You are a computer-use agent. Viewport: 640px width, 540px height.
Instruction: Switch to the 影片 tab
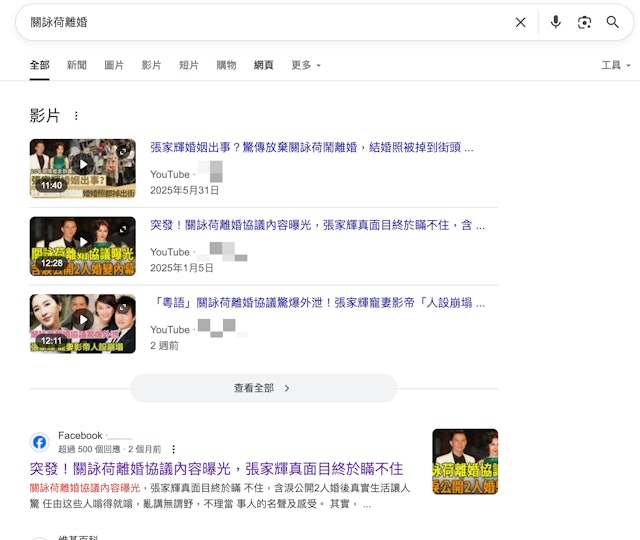point(151,65)
